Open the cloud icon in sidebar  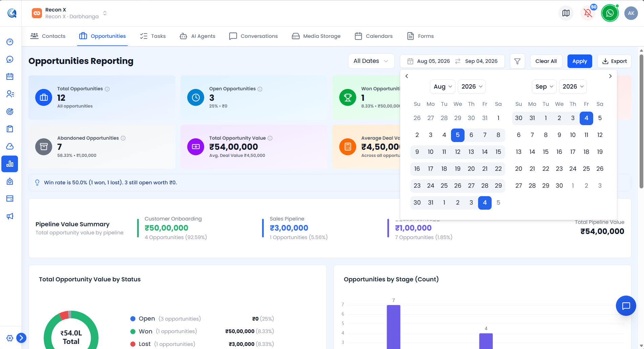(10, 146)
